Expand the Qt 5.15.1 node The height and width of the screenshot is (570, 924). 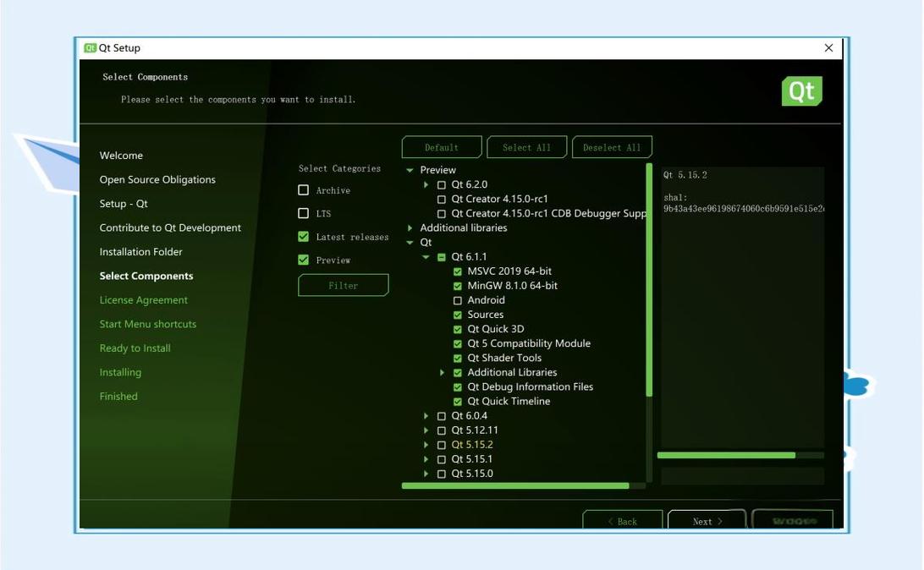[426, 459]
